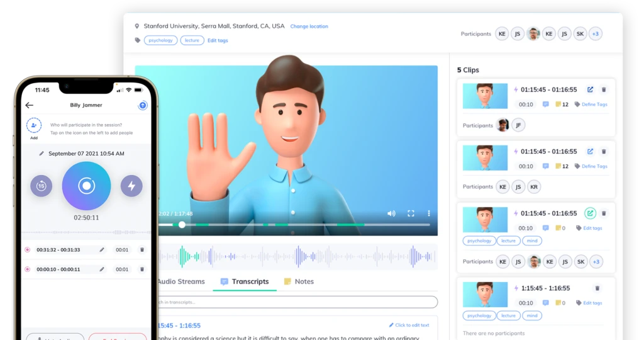Edit the 00:00:10 - 00:00:11 clip
644x340 pixels.
point(101,269)
